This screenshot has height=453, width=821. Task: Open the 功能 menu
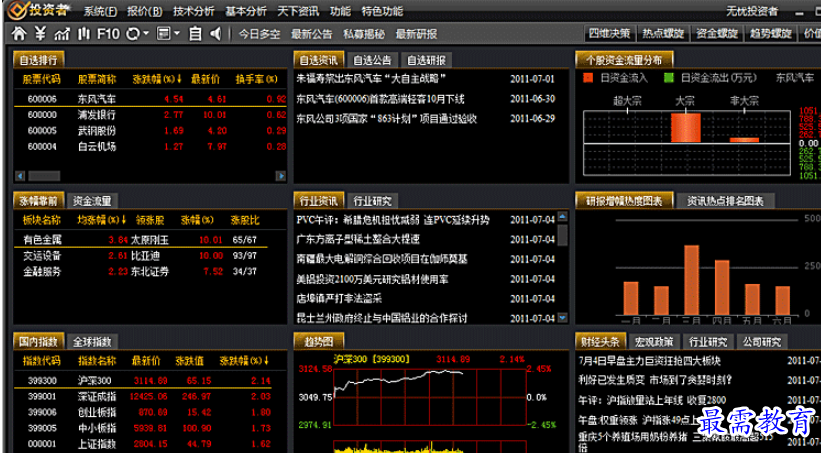coord(340,11)
